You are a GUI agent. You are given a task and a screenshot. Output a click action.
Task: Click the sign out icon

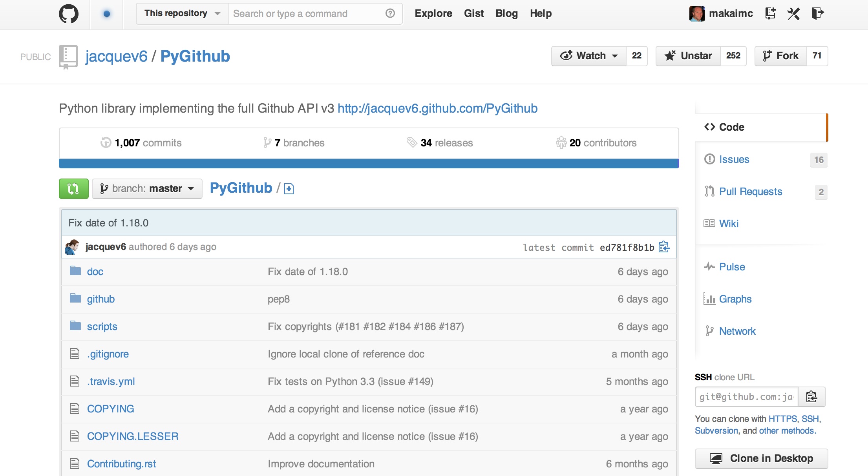817,13
